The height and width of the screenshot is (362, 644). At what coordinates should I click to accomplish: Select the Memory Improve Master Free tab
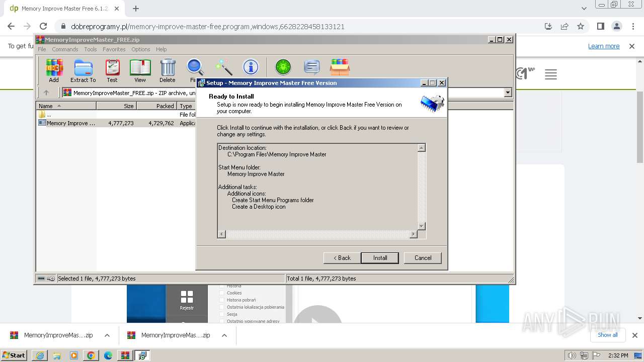64,9
